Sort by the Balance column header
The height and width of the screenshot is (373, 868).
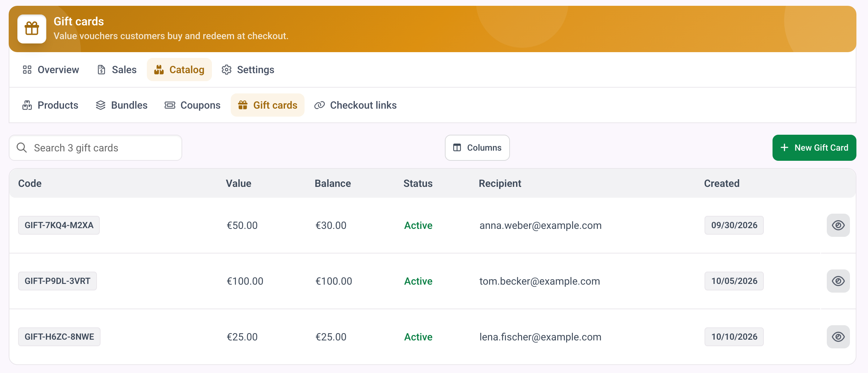pos(333,183)
